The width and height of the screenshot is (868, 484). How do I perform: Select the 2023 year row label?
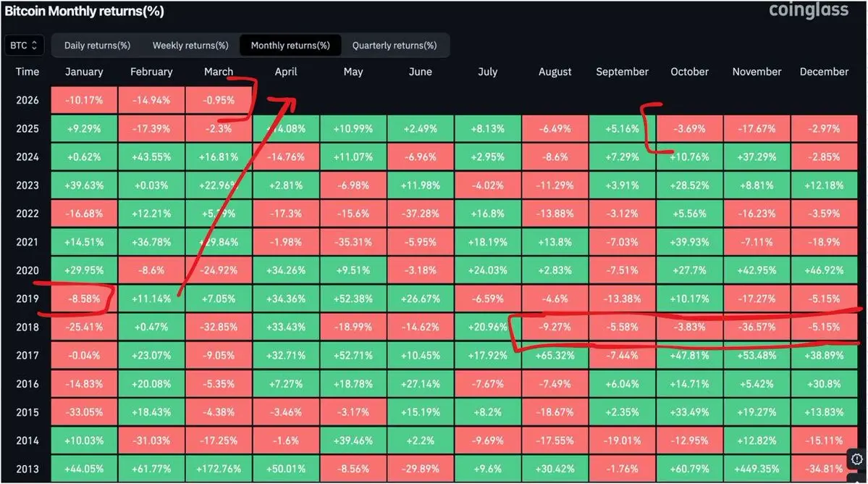coord(28,185)
